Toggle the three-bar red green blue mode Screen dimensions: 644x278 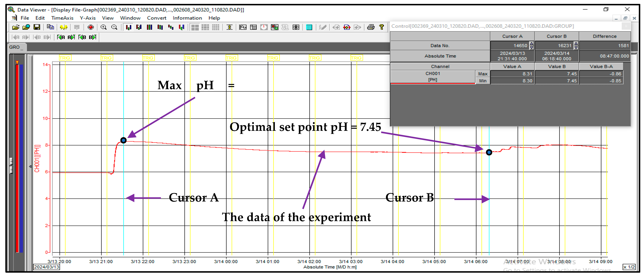point(150,27)
